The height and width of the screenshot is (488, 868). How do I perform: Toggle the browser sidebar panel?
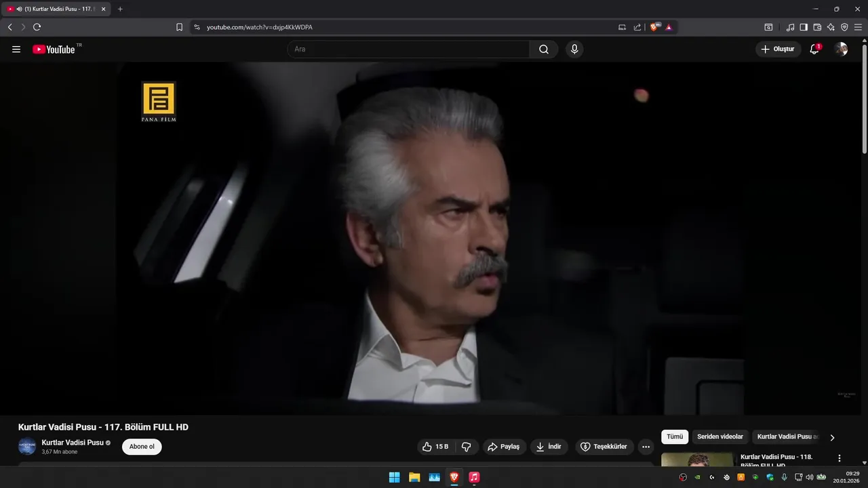[804, 27]
